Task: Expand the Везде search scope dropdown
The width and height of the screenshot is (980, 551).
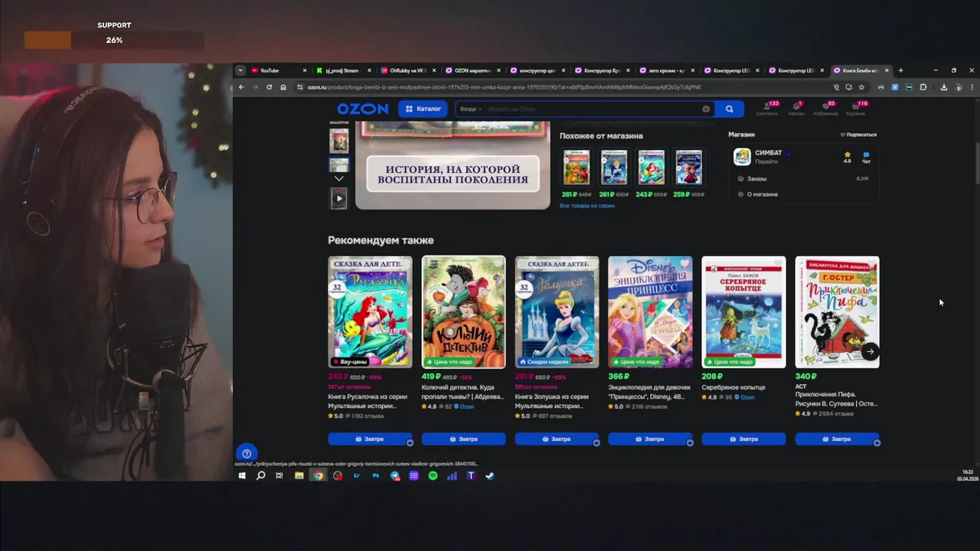Action: click(x=470, y=109)
